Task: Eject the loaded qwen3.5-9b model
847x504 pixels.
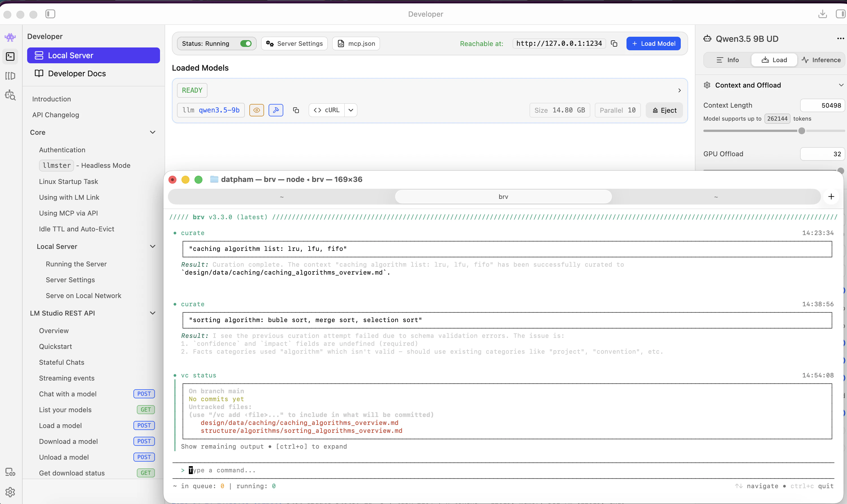Action: (x=664, y=110)
